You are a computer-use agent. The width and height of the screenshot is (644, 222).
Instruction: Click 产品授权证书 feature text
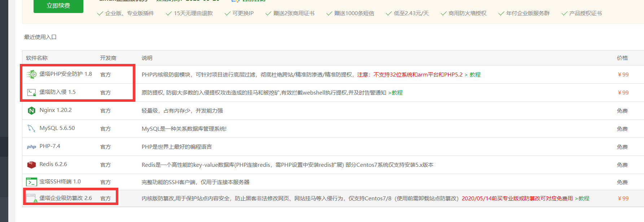(586, 13)
